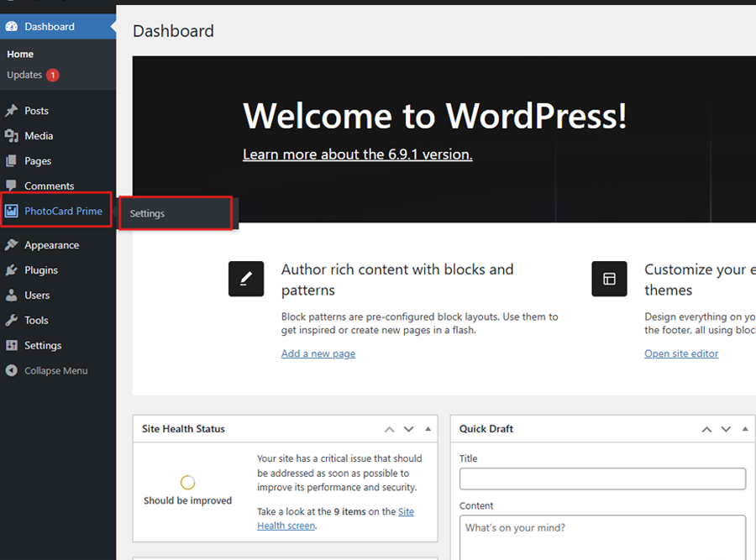This screenshot has height=560, width=756.
Task: Follow the Add a new page link
Action: tap(318, 353)
